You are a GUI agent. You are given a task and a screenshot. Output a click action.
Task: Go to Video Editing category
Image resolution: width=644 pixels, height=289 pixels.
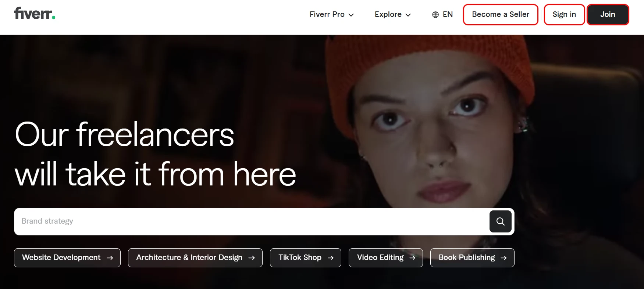(x=386, y=258)
